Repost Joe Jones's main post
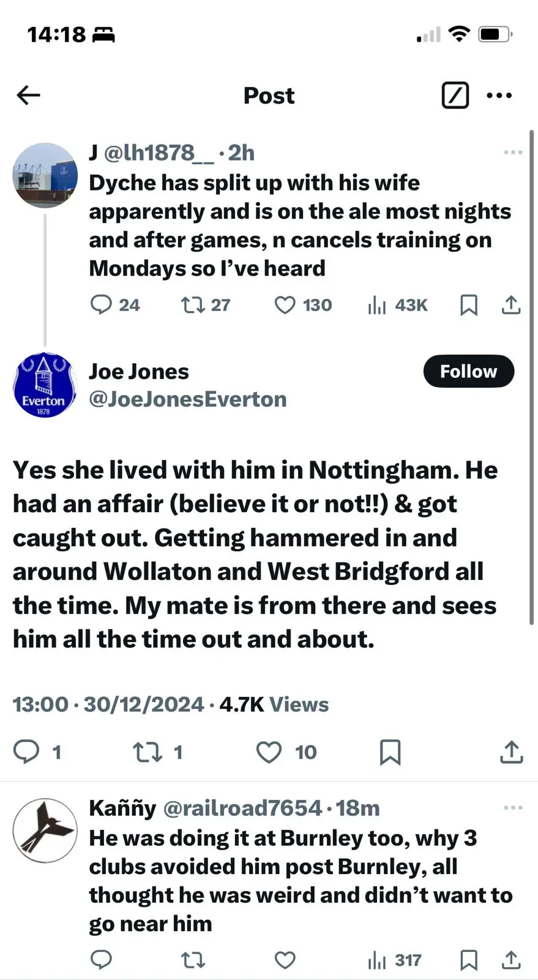538x980 pixels. point(147,752)
